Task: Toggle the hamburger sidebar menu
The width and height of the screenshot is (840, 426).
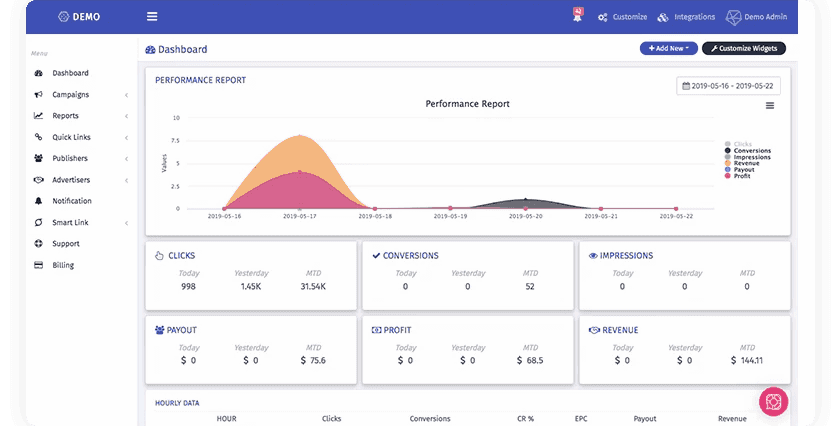Action: (x=152, y=17)
